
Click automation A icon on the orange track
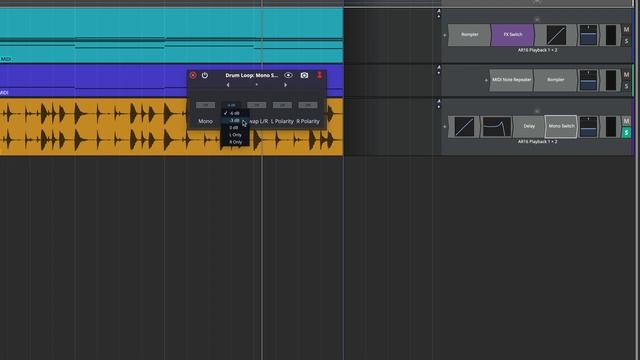439,101
